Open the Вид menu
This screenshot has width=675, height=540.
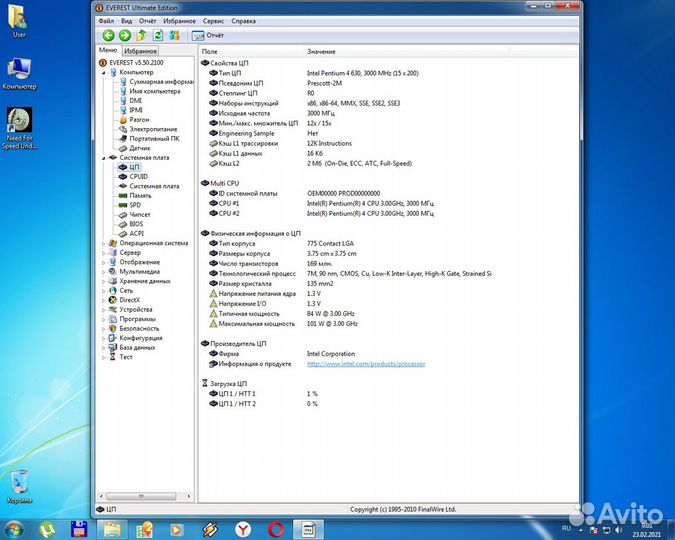127,21
